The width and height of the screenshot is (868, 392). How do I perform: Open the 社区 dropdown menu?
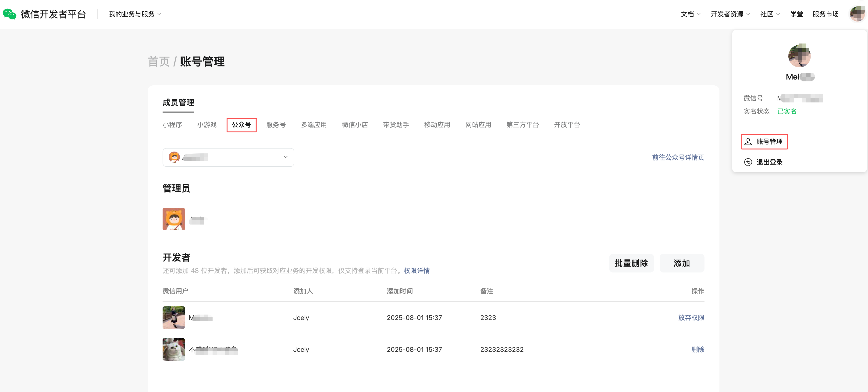[770, 14]
